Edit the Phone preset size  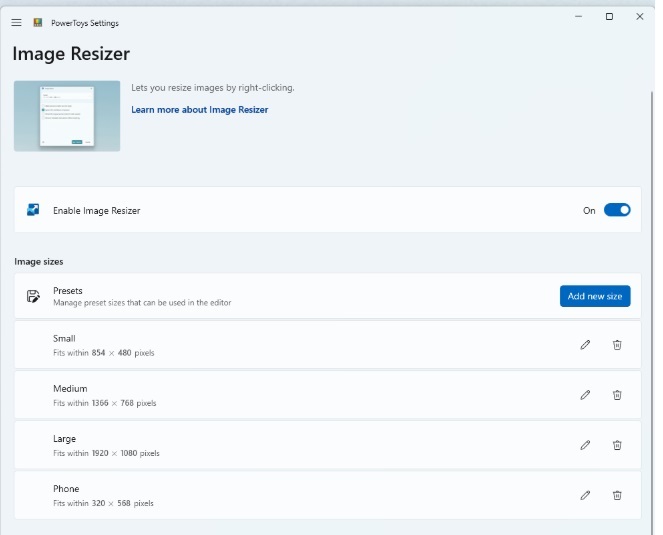coord(585,495)
